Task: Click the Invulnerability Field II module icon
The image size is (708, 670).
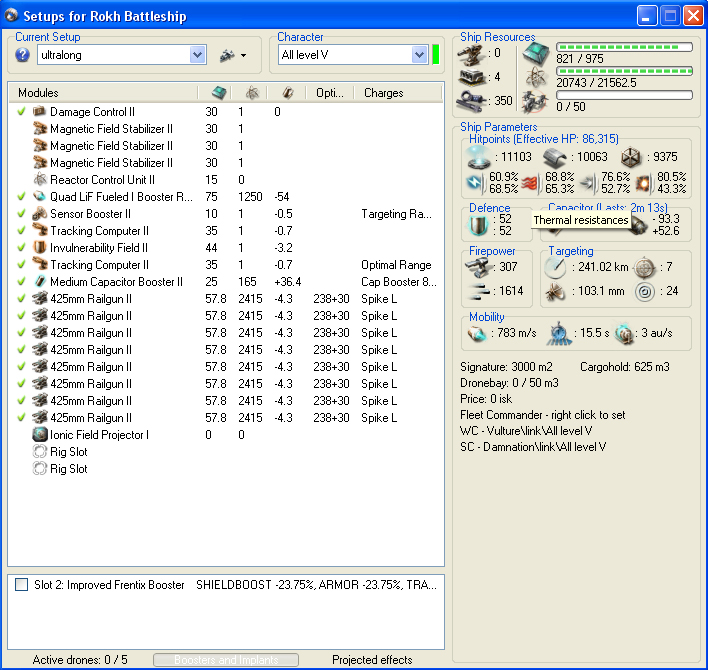Action: tap(40, 247)
